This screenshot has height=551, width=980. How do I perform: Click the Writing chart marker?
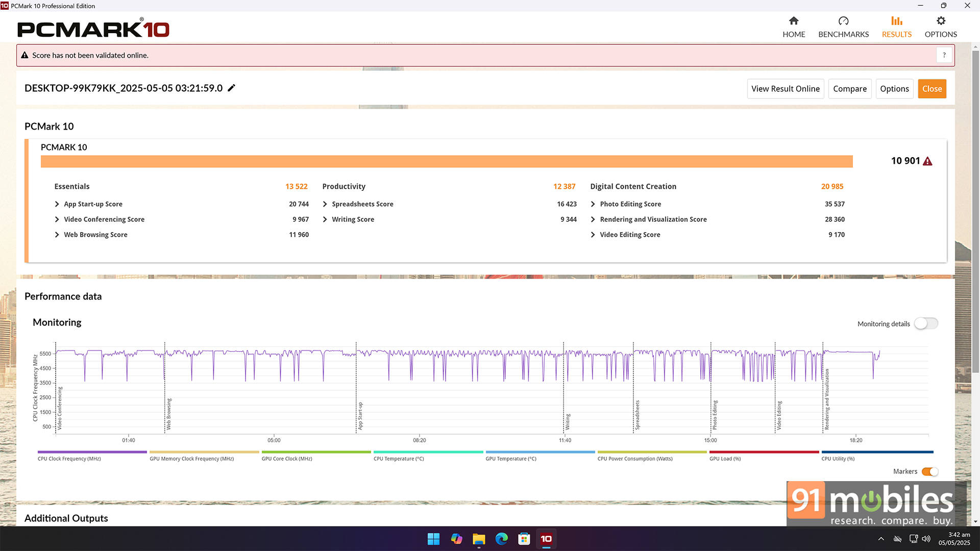567,422
